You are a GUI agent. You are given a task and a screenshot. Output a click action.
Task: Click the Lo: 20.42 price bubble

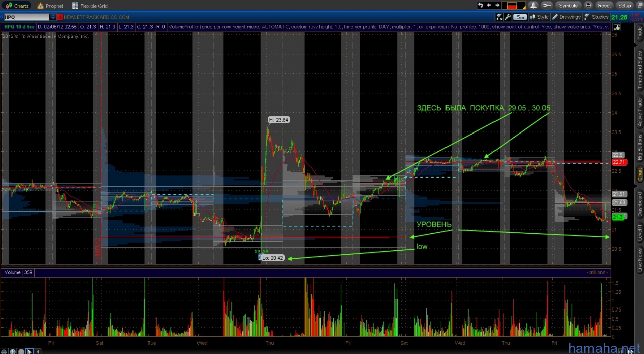coord(273,257)
